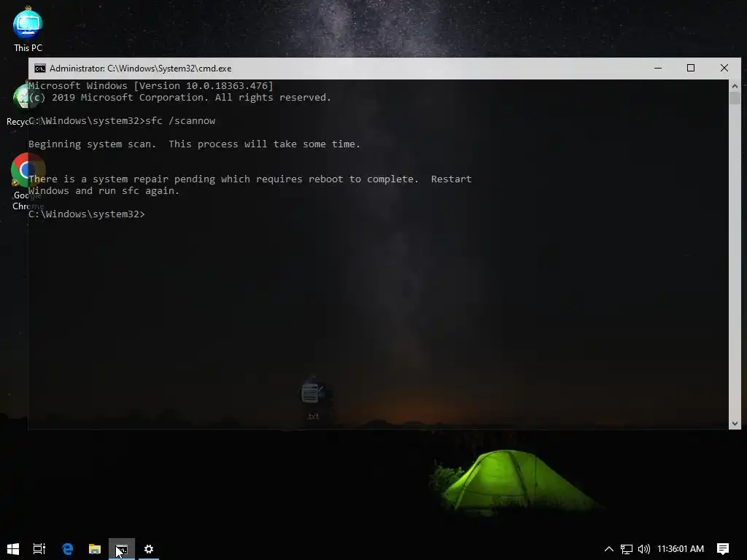The height and width of the screenshot is (560, 747).
Task: Open the This PC desktop icon
Action: [28, 29]
